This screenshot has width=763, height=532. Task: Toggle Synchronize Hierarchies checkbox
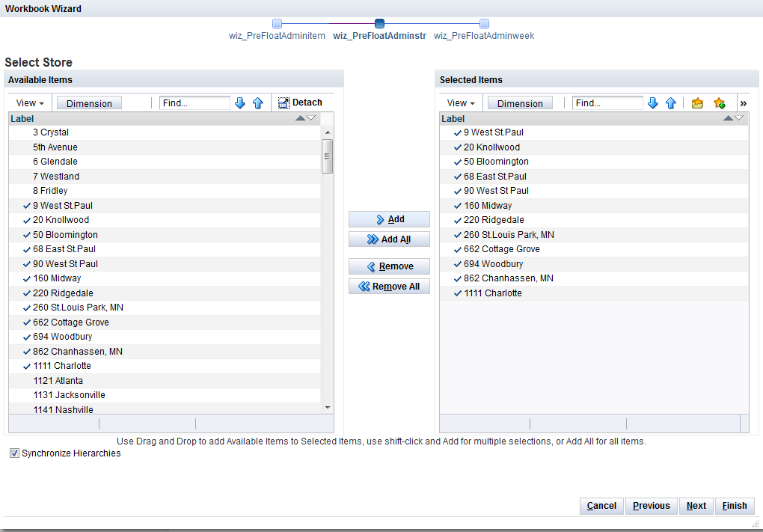coord(15,453)
